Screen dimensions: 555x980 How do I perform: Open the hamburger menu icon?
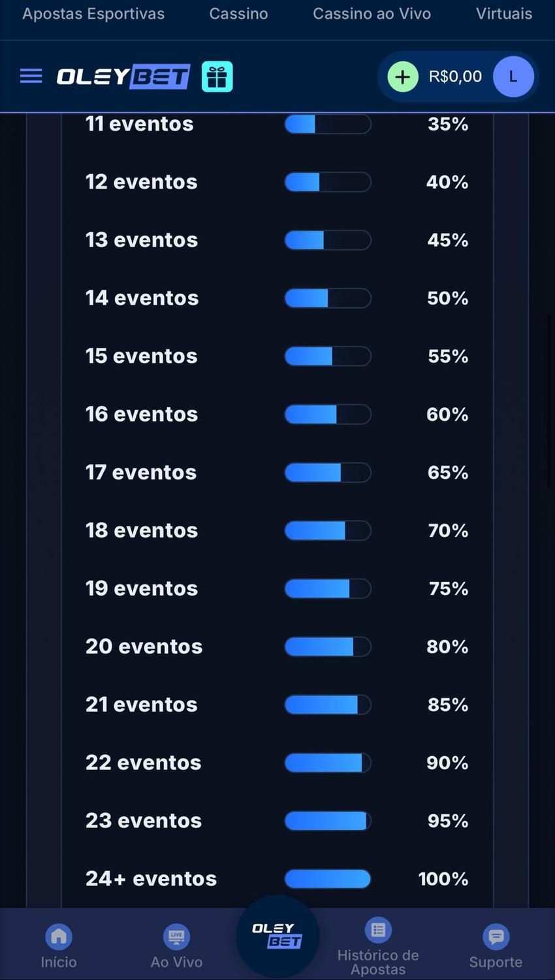click(31, 76)
